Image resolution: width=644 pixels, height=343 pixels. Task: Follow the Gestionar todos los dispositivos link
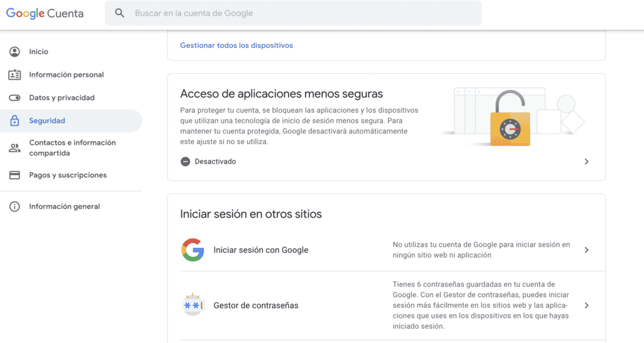(236, 45)
